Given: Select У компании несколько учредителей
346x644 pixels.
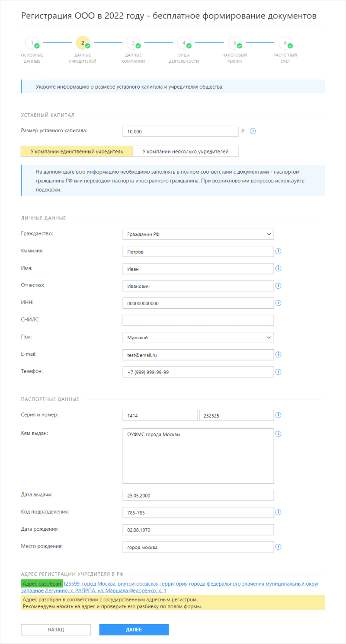Looking at the screenshot, I should click(186, 151).
